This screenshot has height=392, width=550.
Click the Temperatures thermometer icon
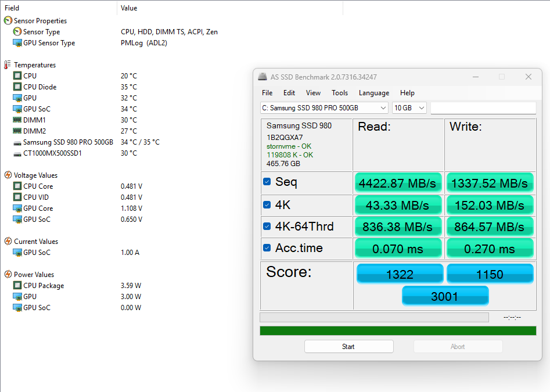[8, 65]
